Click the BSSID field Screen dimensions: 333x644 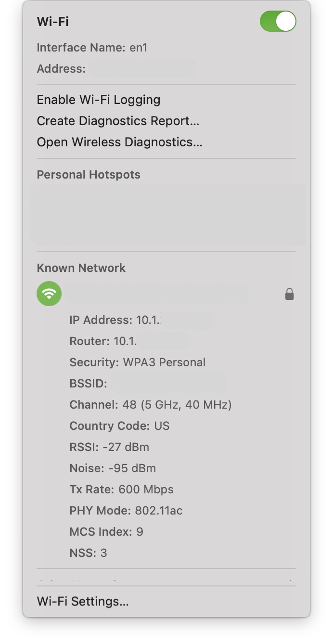click(144, 383)
